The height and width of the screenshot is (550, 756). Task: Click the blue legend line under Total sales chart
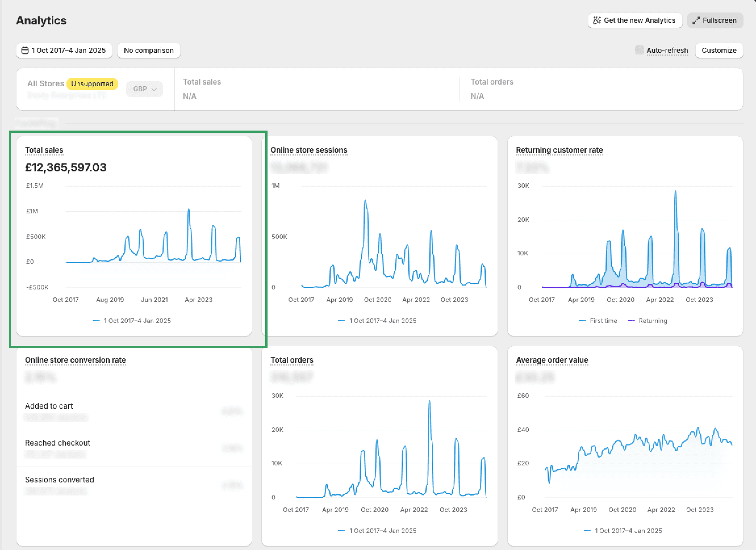coord(96,321)
